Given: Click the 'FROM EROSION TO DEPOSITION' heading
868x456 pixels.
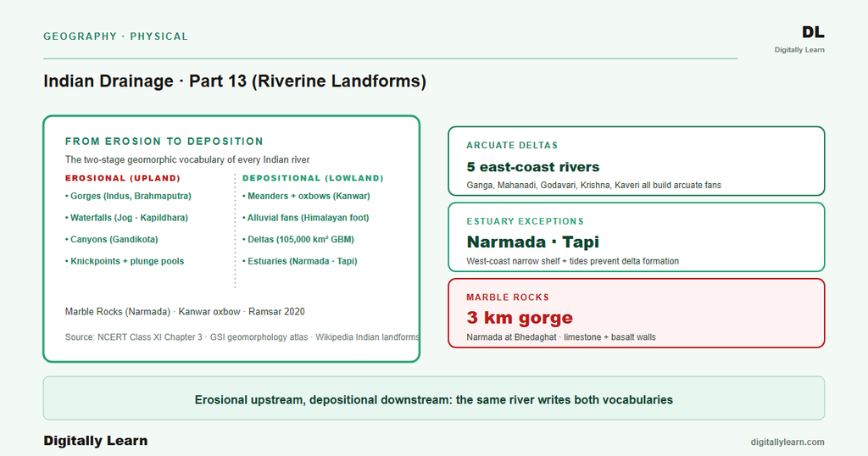Looking at the screenshot, I should (164, 141).
